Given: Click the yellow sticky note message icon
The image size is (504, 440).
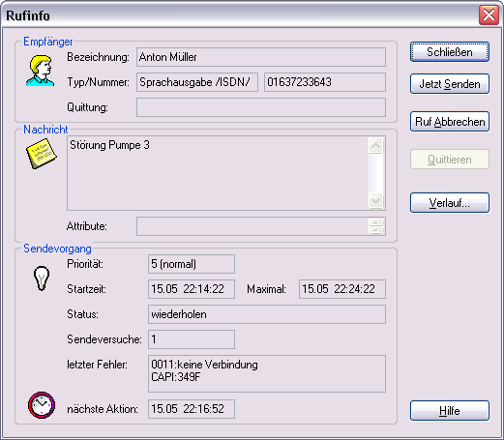Looking at the screenshot, I should 42,154.
